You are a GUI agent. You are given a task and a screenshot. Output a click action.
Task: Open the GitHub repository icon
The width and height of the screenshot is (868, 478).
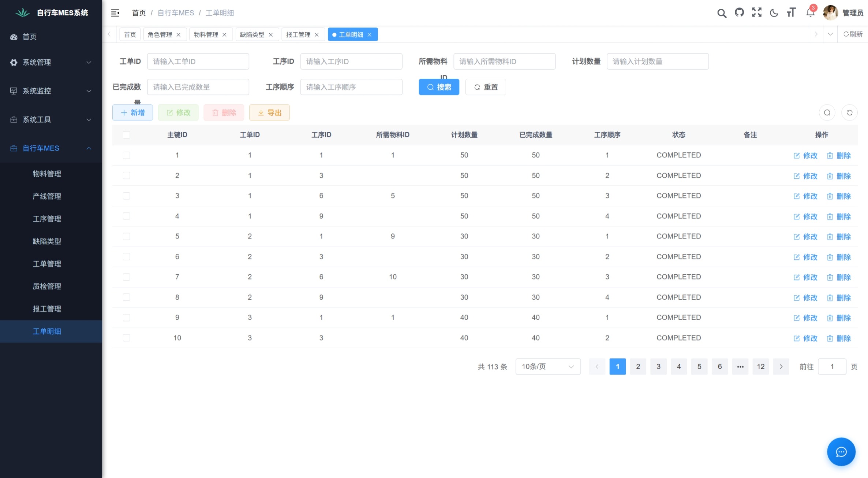739,13
